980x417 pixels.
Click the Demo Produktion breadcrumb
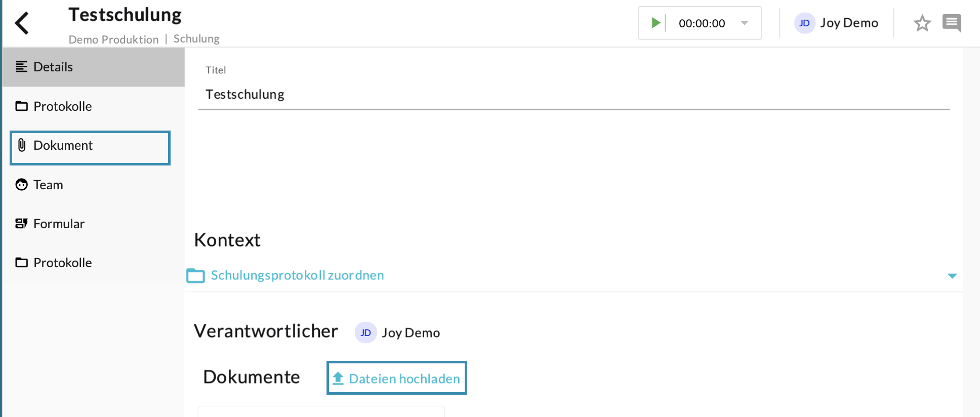(113, 39)
